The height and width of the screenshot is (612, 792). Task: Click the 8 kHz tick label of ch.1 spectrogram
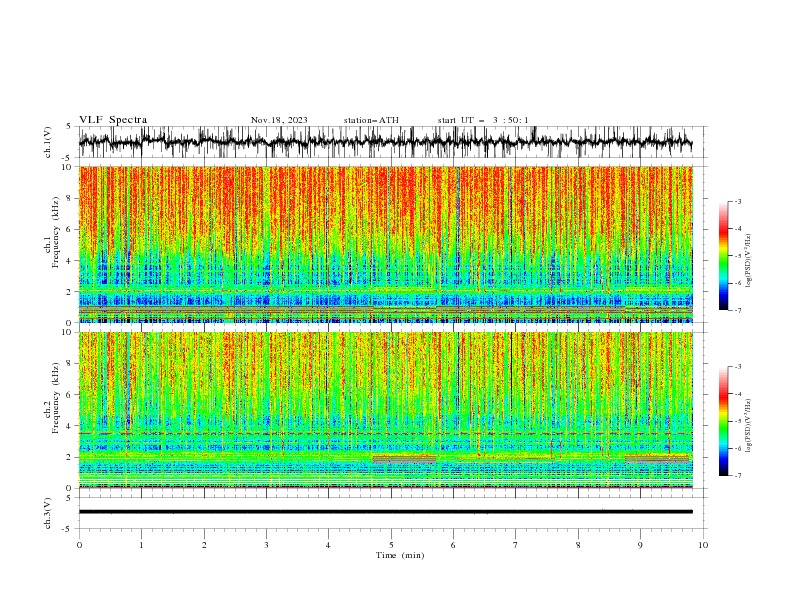(70, 198)
